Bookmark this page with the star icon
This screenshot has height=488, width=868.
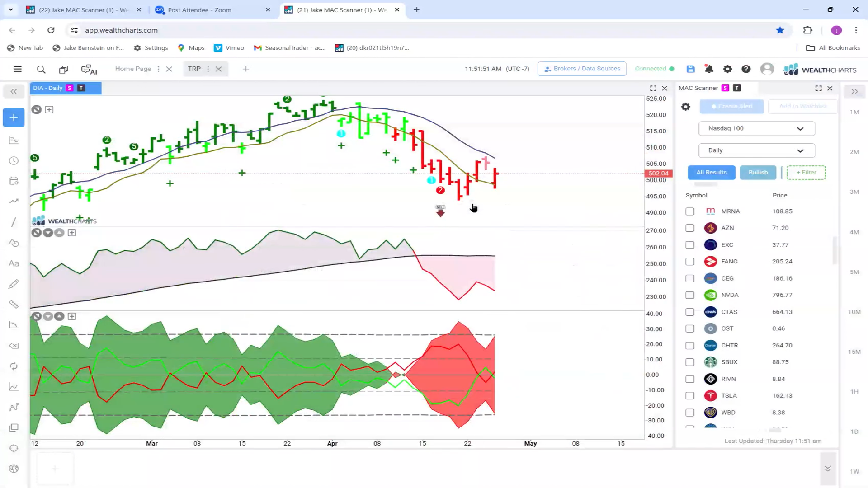(780, 30)
